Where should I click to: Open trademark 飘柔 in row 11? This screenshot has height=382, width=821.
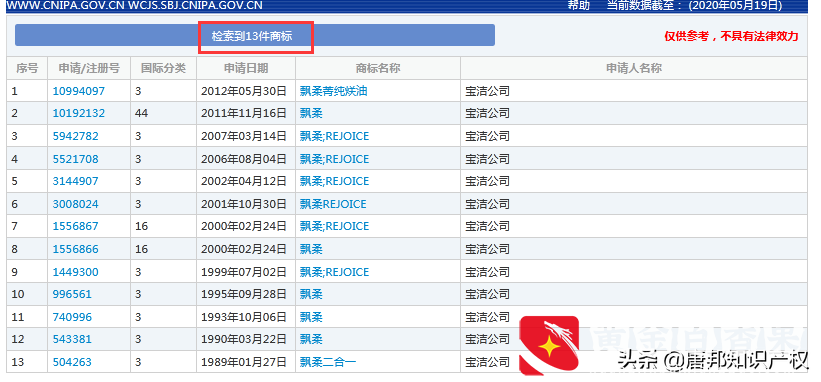click(x=311, y=317)
